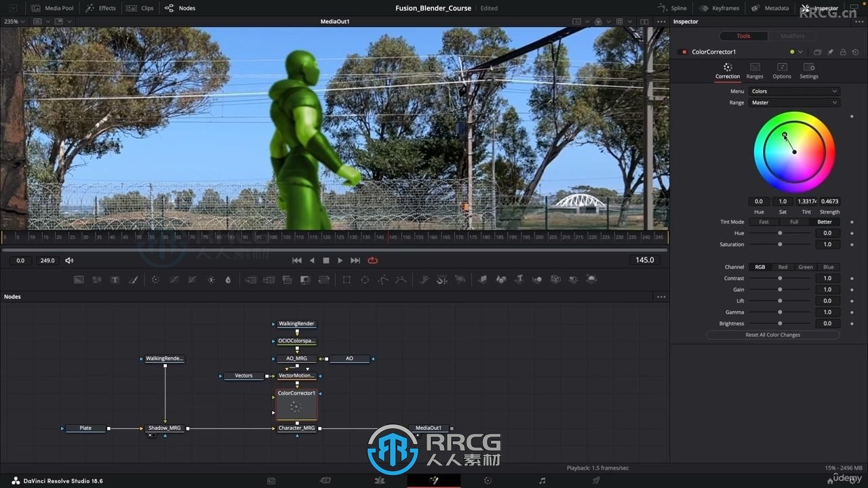Open the Media Pool panel
This screenshot has width=868, height=488.
coord(52,8)
